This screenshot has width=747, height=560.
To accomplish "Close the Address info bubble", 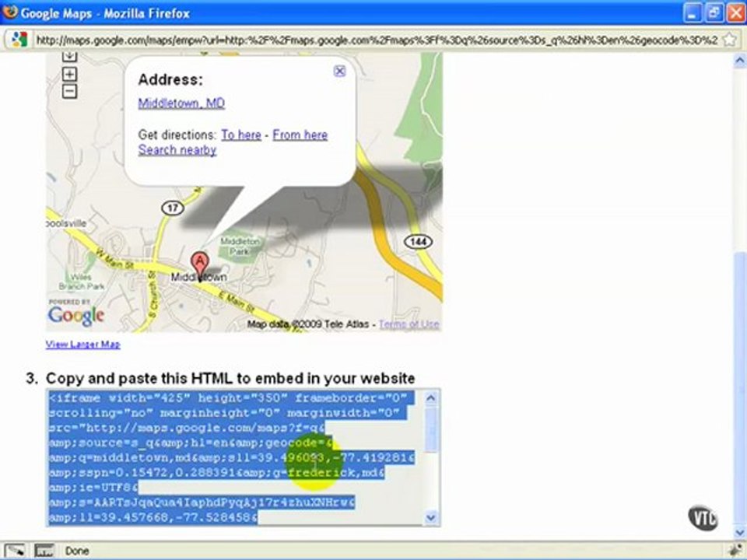I will [x=339, y=71].
